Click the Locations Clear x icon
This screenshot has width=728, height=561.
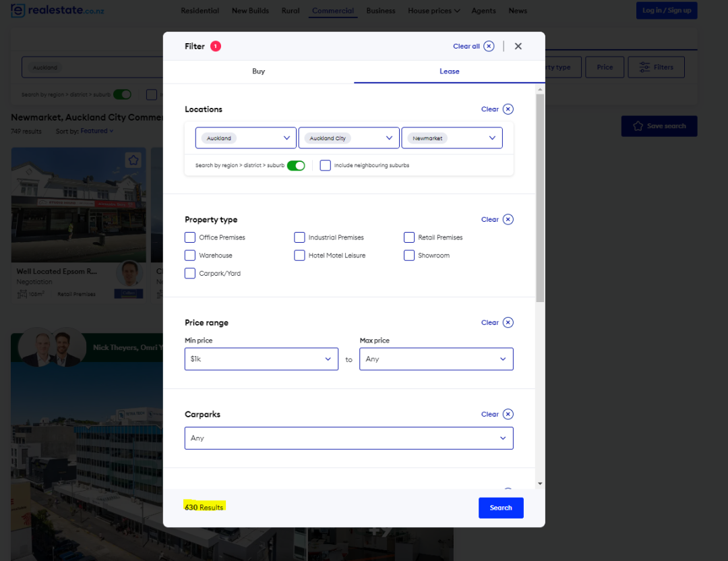click(x=508, y=109)
